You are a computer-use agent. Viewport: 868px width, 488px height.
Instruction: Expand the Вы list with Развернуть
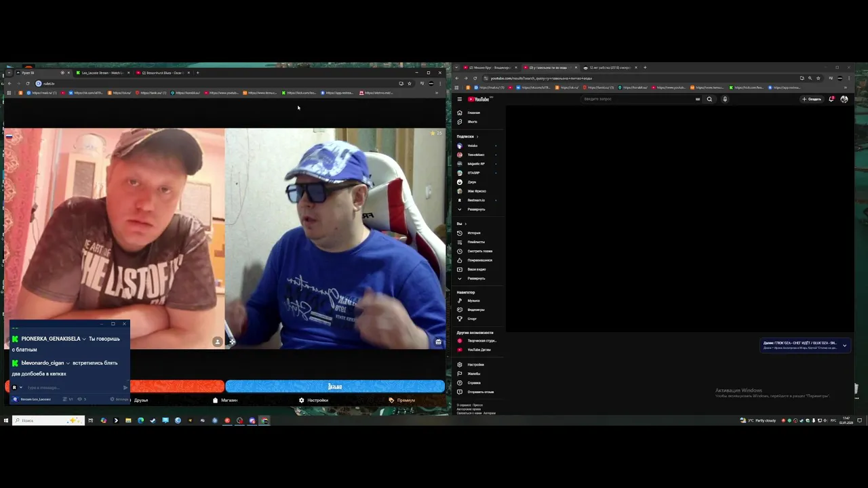(477, 279)
